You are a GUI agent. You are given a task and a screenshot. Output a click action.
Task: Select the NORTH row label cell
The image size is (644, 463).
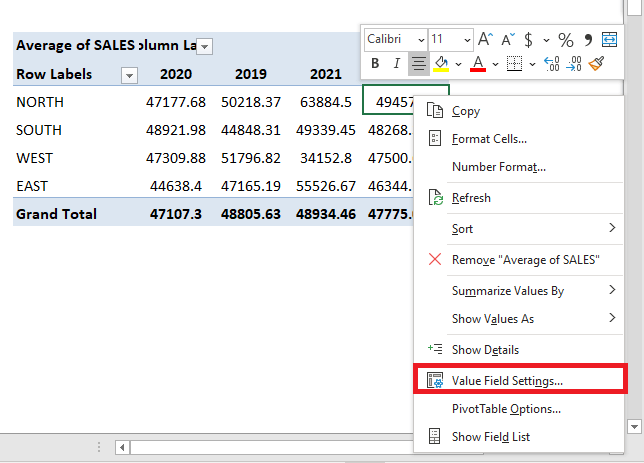(x=40, y=102)
